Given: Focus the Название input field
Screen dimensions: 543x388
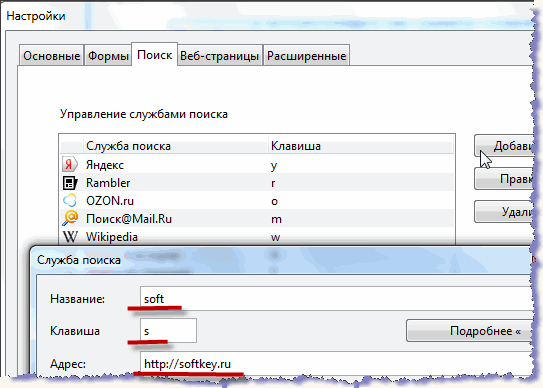Looking at the screenshot, I should (x=336, y=299).
